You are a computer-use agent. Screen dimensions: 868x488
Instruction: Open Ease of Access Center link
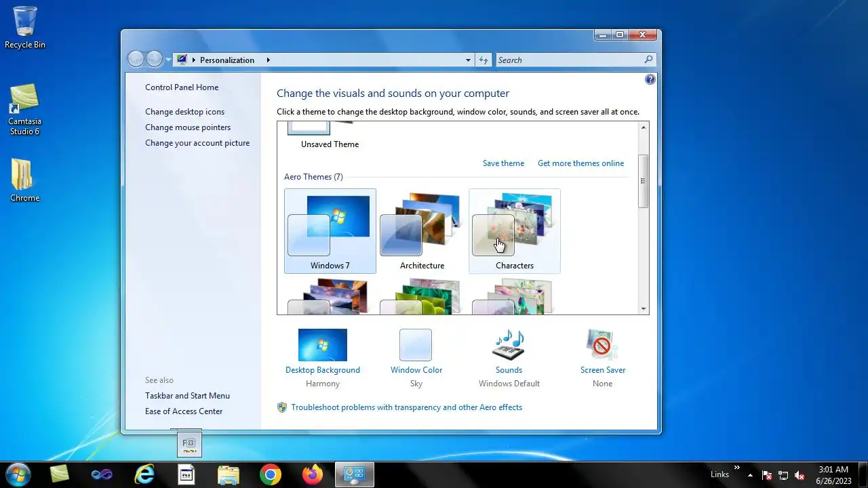pyautogui.click(x=184, y=411)
